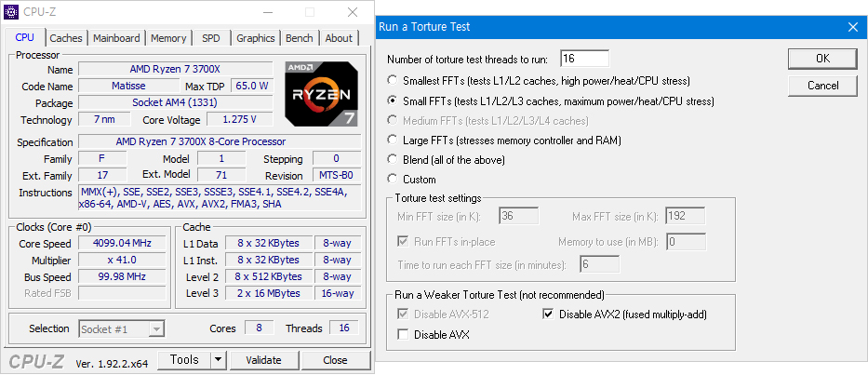Click the Validate button
Screen dimensions: 868x375
[263, 360]
